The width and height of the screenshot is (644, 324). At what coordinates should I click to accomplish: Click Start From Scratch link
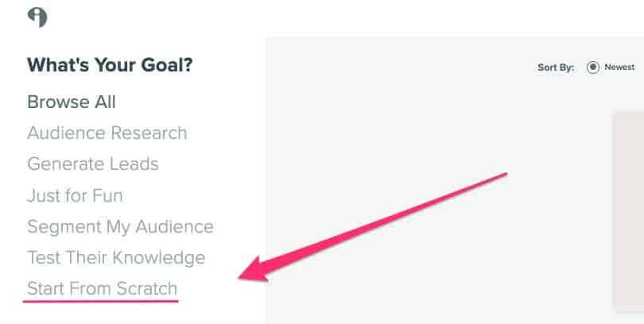tap(102, 288)
